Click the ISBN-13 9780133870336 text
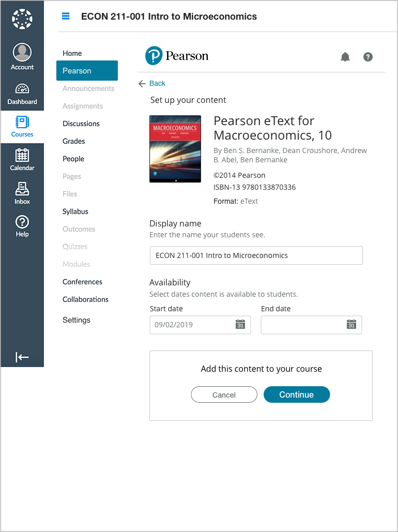This screenshot has height=532, width=398. click(x=254, y=187)
